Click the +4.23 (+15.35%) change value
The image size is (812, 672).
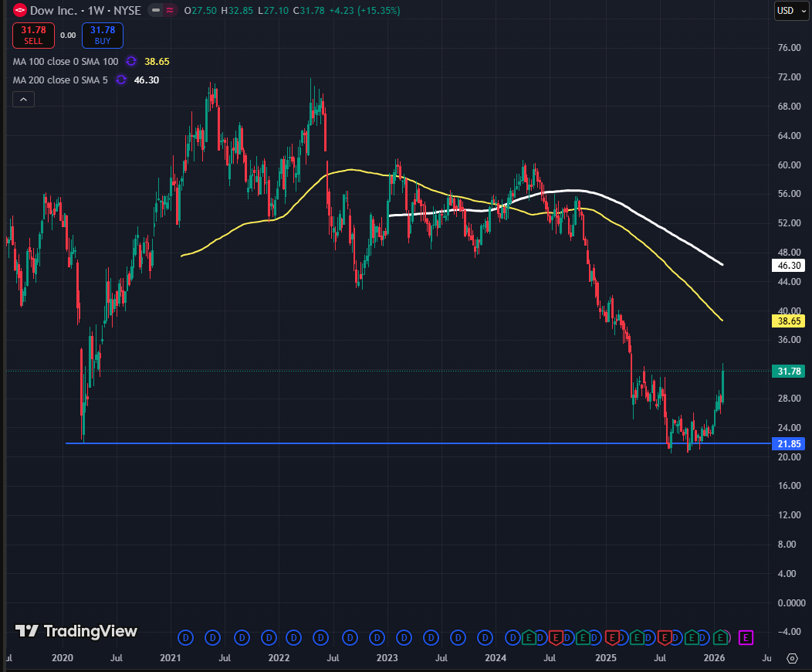point(364,10)
